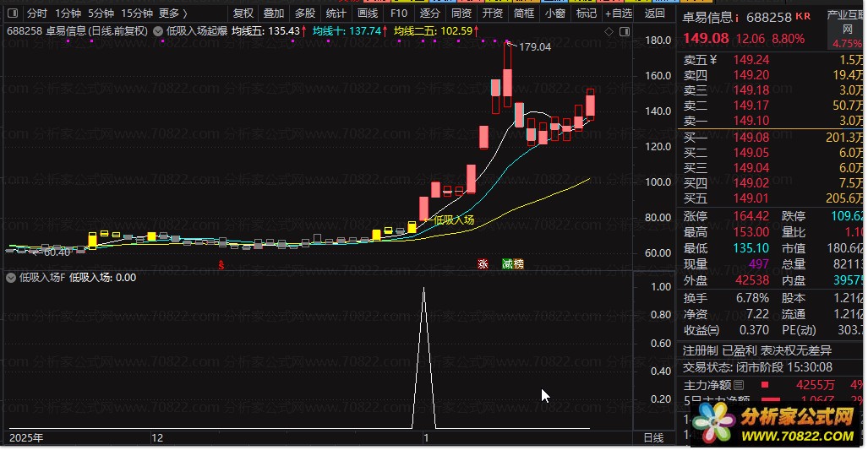868x450 pixels.
Task: Click the 换手 value 6.78%
Action: [752, 299]
